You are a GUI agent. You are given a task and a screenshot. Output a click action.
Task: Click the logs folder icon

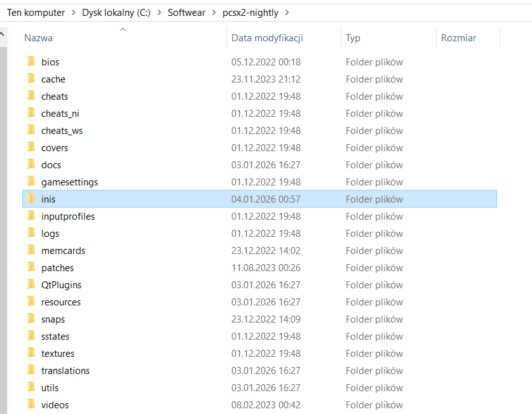coord(31,233)
